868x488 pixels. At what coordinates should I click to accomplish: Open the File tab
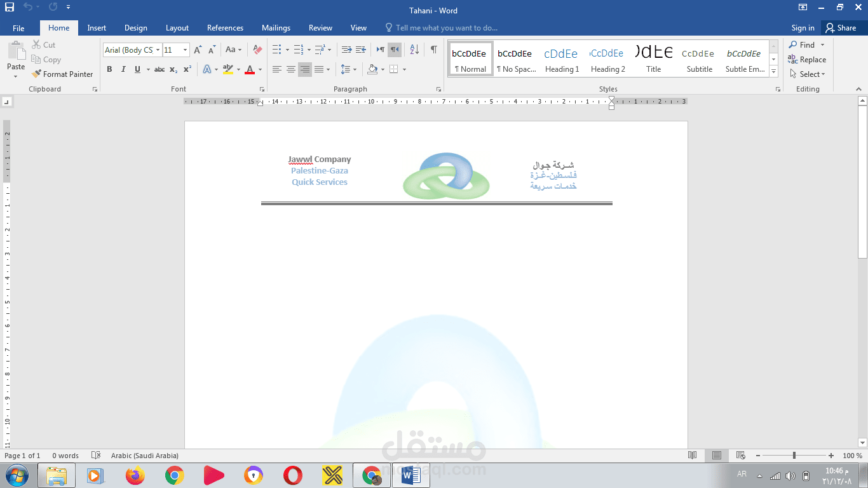(18, 28)
